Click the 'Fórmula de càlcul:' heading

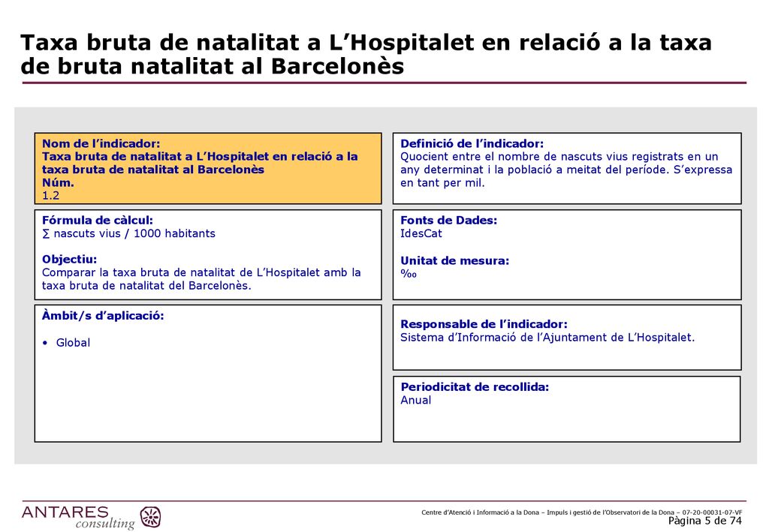pos(98,220)
